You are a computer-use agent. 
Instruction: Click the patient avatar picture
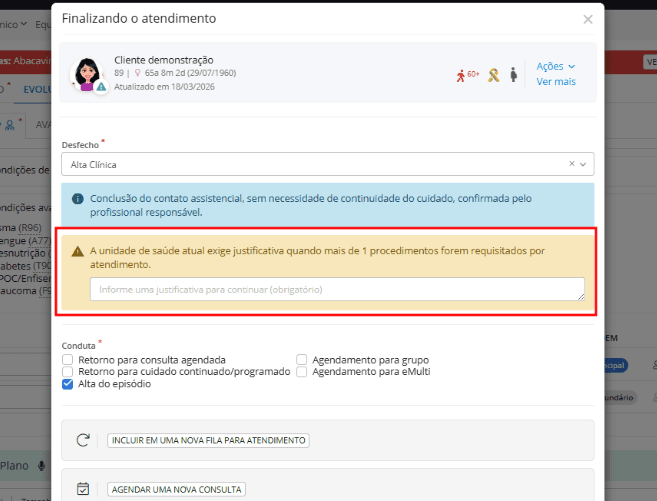87,72
